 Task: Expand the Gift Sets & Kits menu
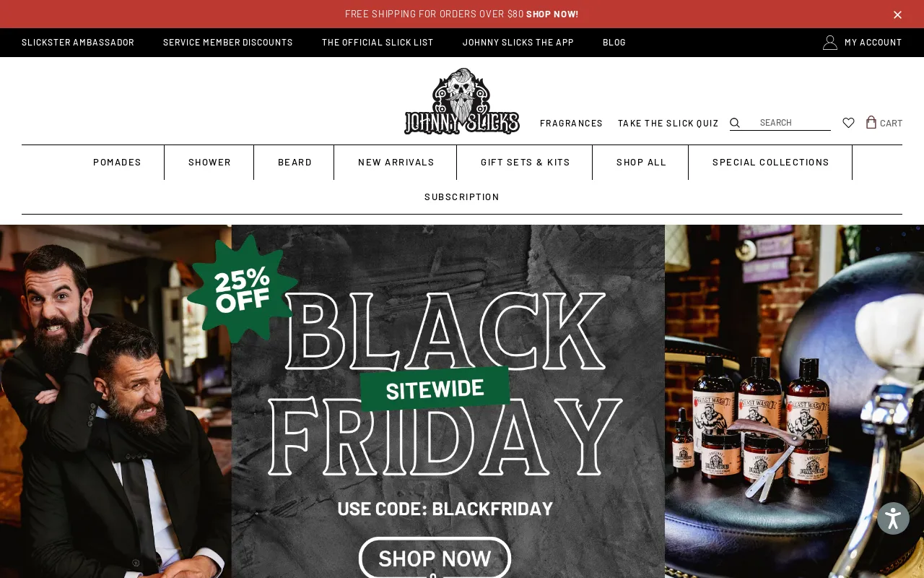click(526, 162)
